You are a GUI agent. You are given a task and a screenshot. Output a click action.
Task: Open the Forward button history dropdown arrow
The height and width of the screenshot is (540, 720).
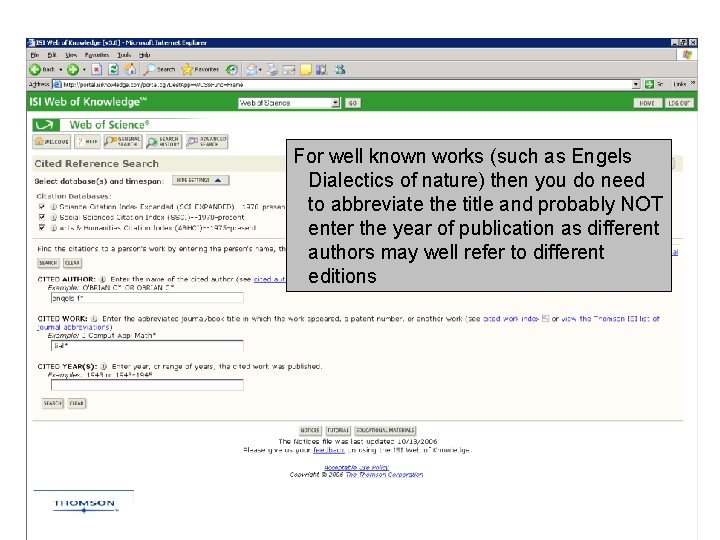[x=84, y=70]
